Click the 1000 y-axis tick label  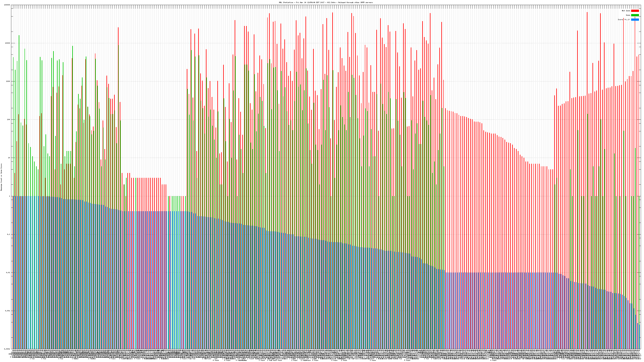pos(8,81)
